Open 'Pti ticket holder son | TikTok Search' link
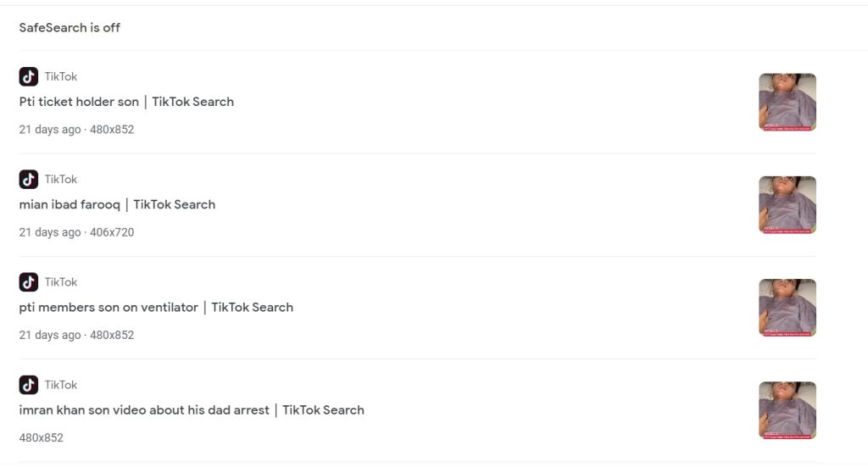Viewport: 868px width, 473px height. point(126,102)
